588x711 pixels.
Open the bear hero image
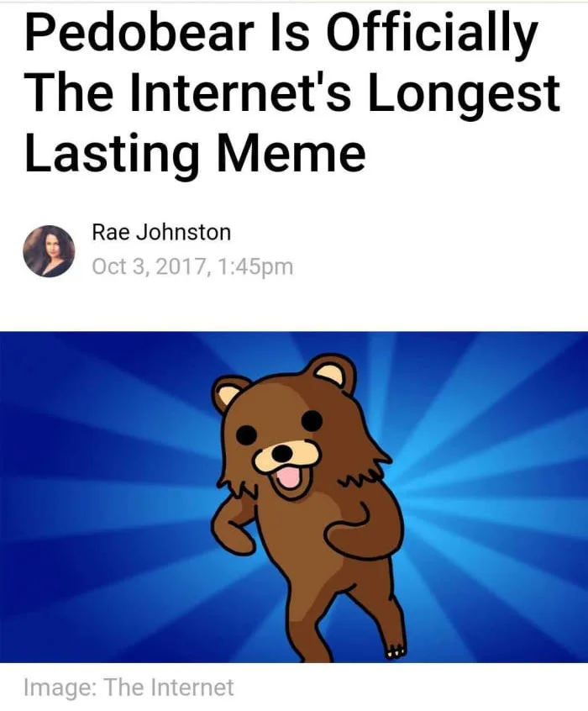(x=294, y=497)
